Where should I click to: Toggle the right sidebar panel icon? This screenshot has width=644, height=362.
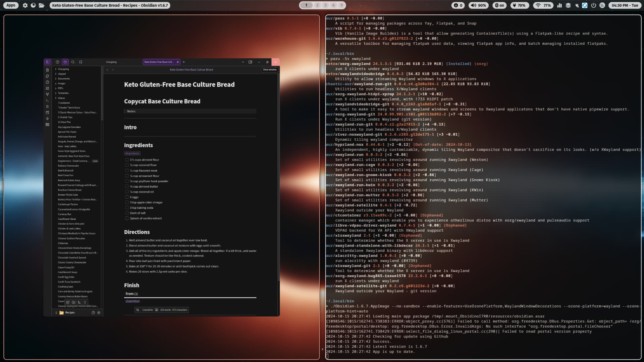[x=250, y=62]
